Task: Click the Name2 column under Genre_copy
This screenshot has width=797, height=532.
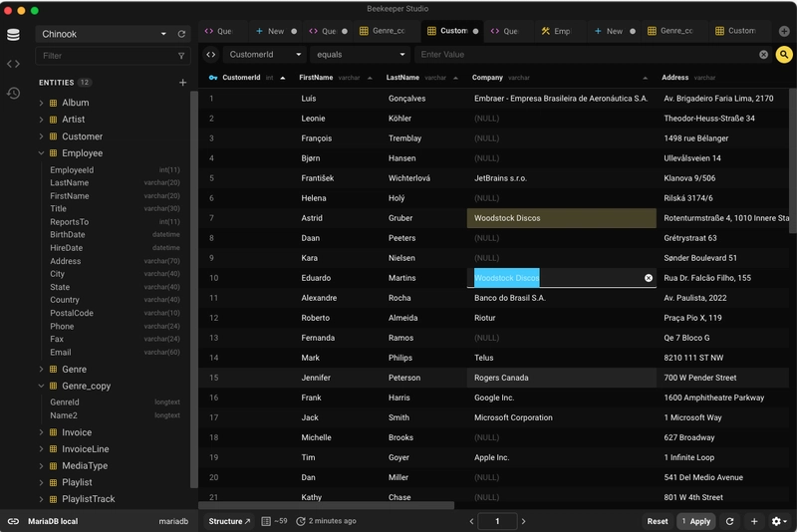Action: click(x=64, y=415)
